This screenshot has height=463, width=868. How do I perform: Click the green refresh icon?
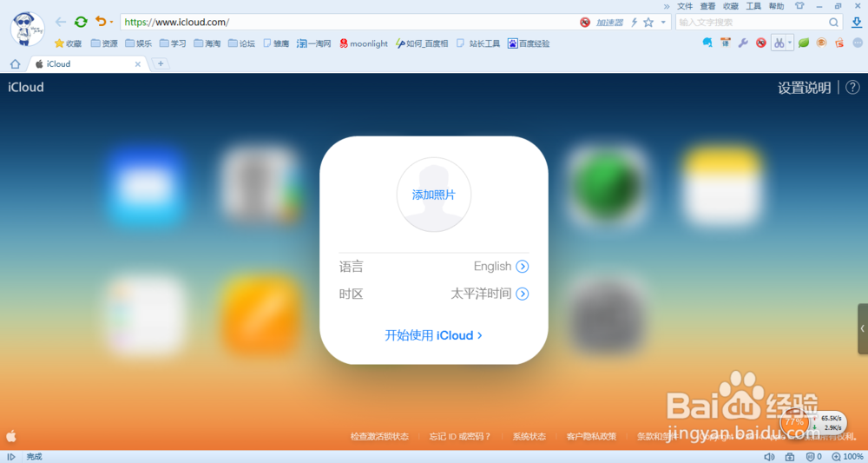click(81, 22)
